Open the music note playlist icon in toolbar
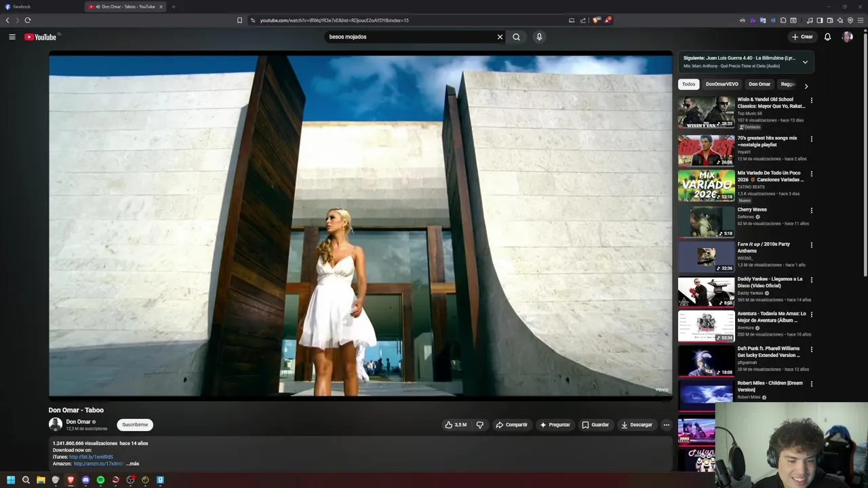Screen dimensions: 868x488 pos(809,20)
